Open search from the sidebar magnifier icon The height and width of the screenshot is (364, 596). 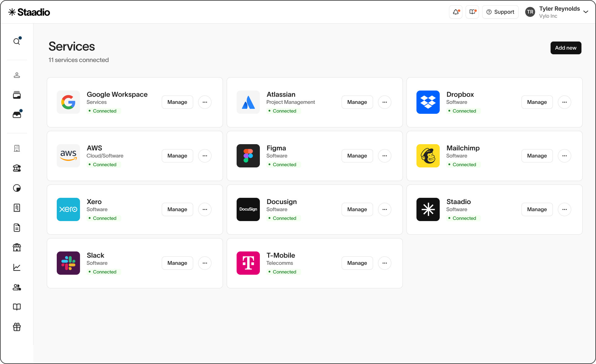(17, 41)
